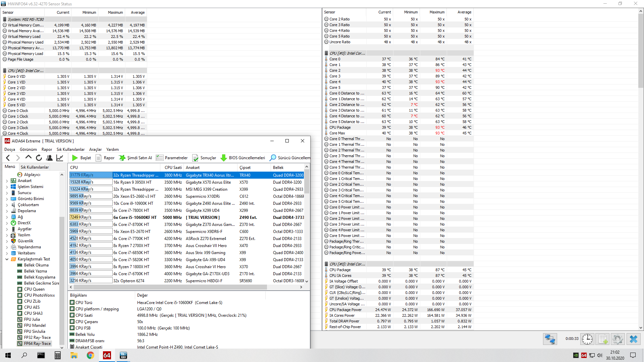Open Sonuçlar results button
644x362 pixels.
204,158
